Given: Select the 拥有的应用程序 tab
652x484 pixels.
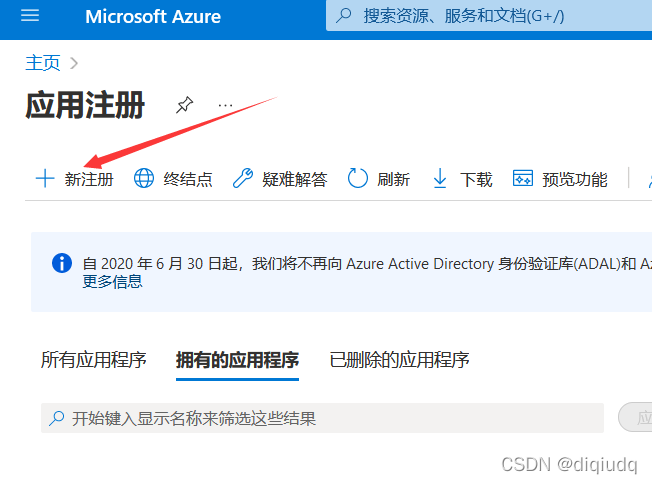Looking at the screenshot, I should coord(237,360).
